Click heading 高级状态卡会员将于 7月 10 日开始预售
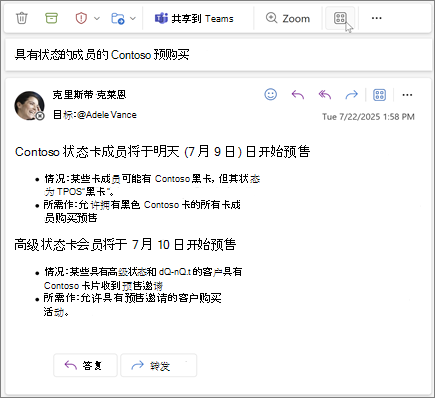435x398 pixels. 125,245
